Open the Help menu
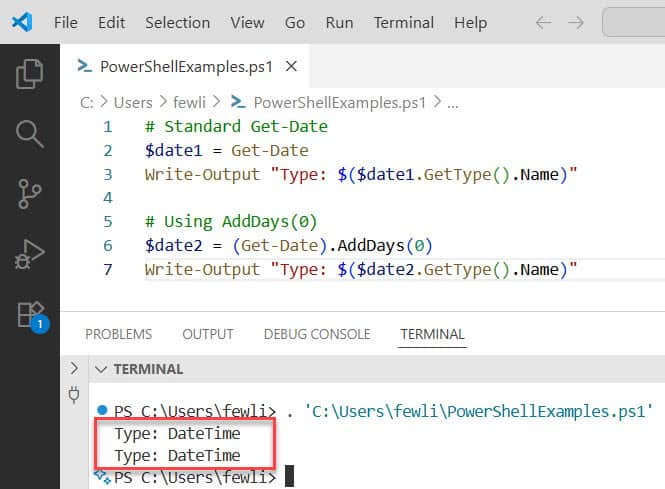The width and height of the screenshot is (665, 489). click(470, 22)
